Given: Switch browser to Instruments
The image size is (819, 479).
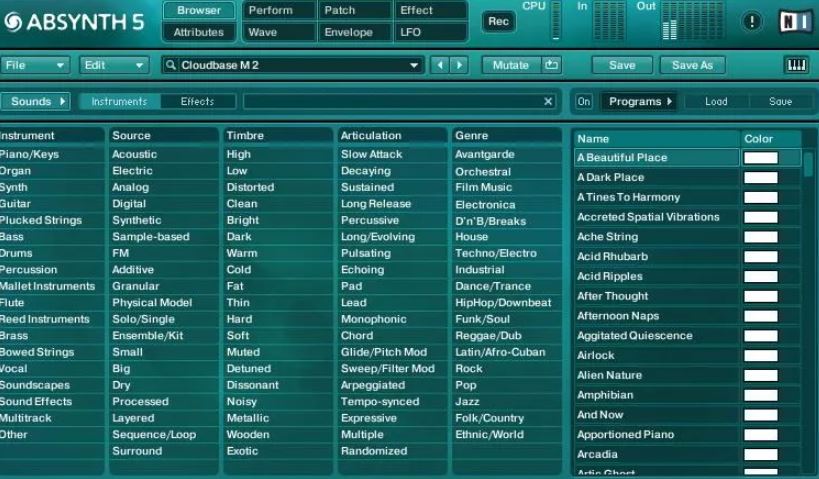Looking at the screenshot, I should [x=119, y=101].
